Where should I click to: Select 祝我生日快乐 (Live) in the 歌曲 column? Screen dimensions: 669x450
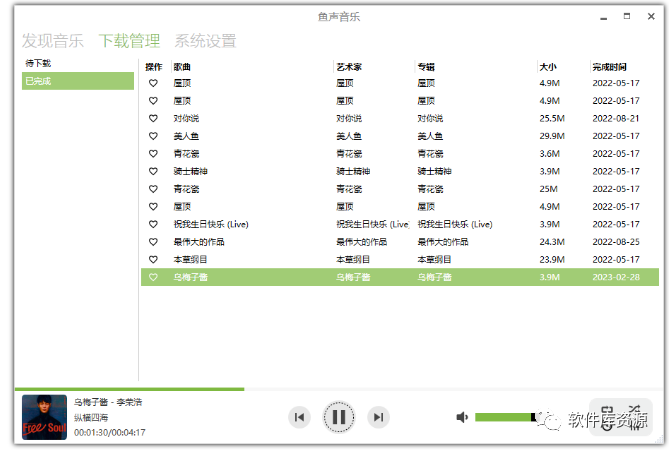211,224
